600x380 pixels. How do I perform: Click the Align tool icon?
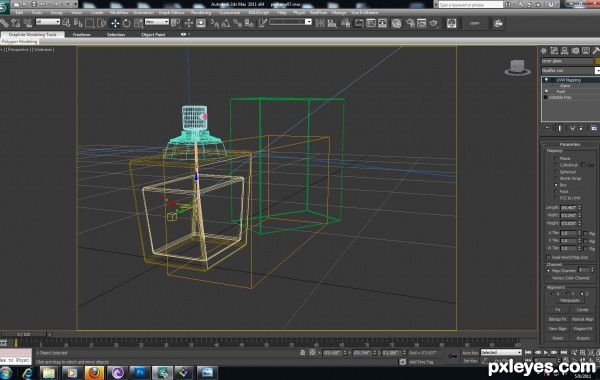(332, 24)
